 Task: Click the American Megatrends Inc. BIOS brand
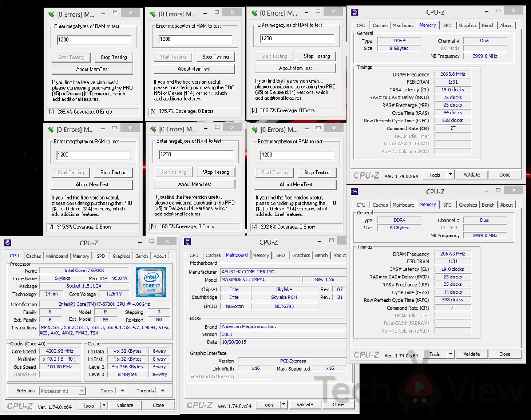pos(283,327)
